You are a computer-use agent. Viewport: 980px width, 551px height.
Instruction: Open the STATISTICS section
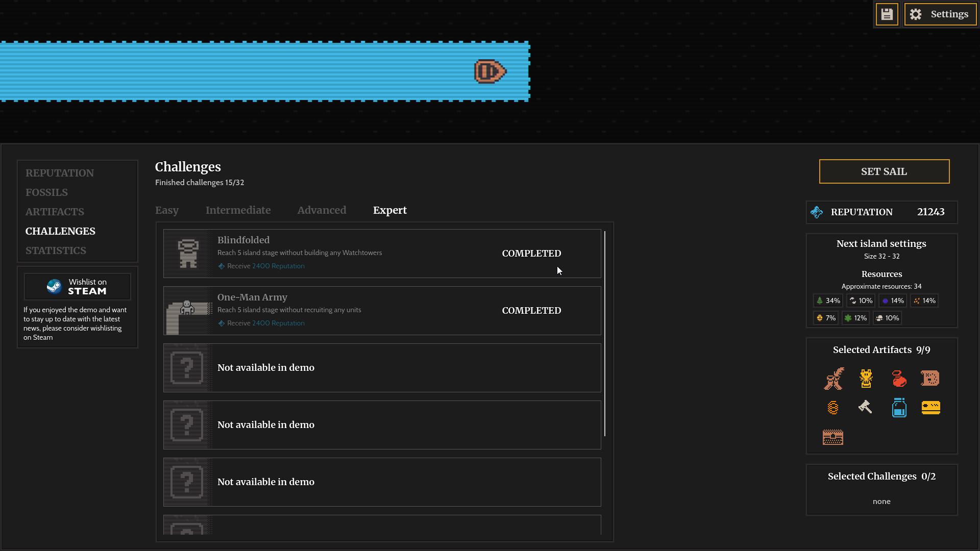[56, 251]
